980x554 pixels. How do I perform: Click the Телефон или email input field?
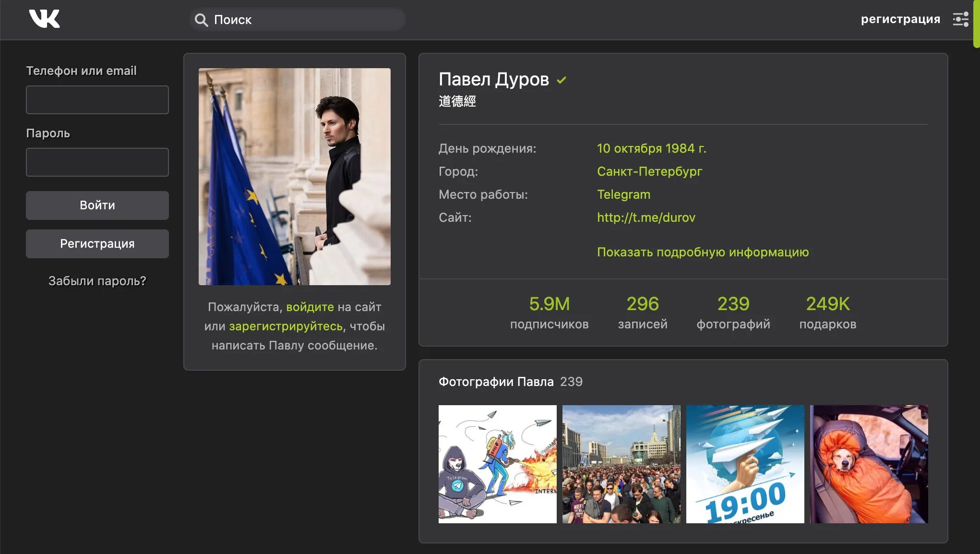pos(97,100)
